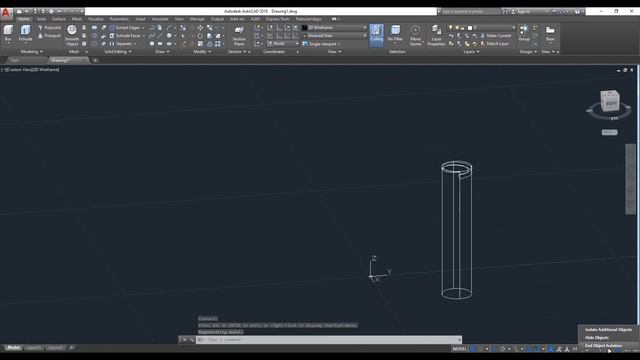640x360 pixels.
Task: Switch to the Home ribbon tab
Action: point(24,19)
